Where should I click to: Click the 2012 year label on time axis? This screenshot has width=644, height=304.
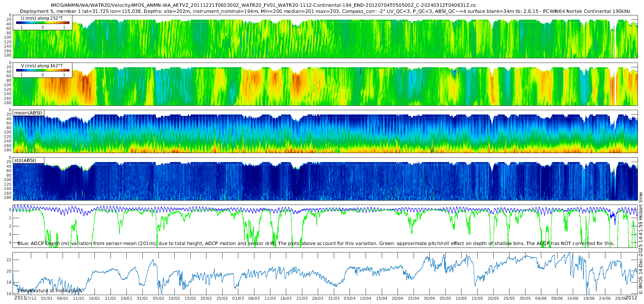click(x=631, y=298)
